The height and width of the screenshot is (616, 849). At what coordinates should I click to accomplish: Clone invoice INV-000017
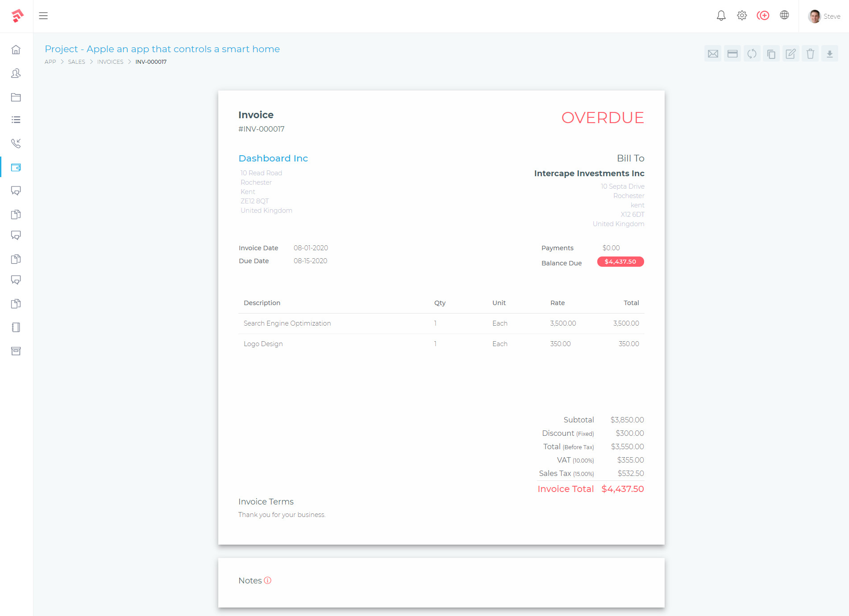pos(771,53)
